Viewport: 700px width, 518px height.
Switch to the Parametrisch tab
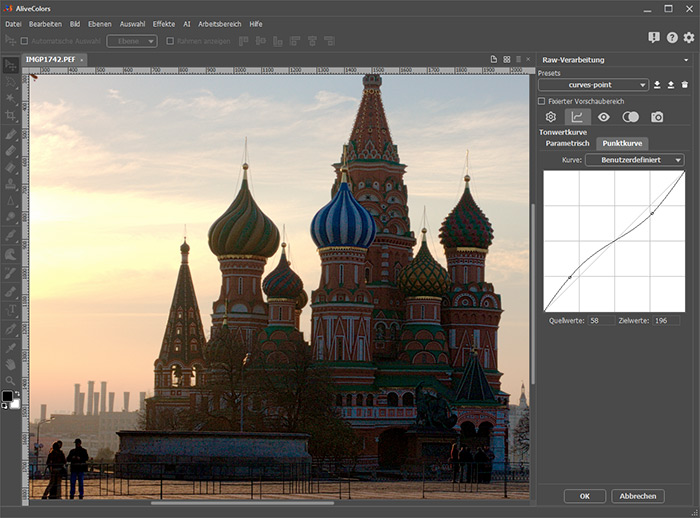[x=567, y=143]
